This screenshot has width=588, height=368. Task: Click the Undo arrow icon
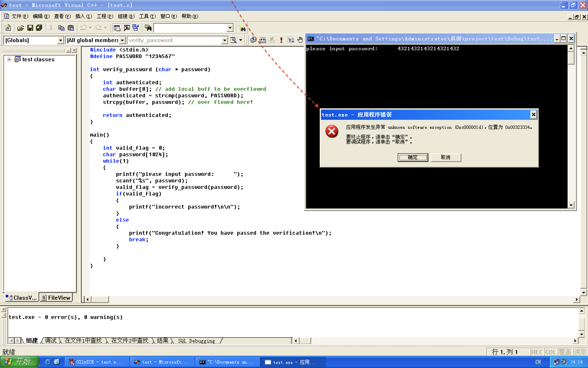click(84, 28)
